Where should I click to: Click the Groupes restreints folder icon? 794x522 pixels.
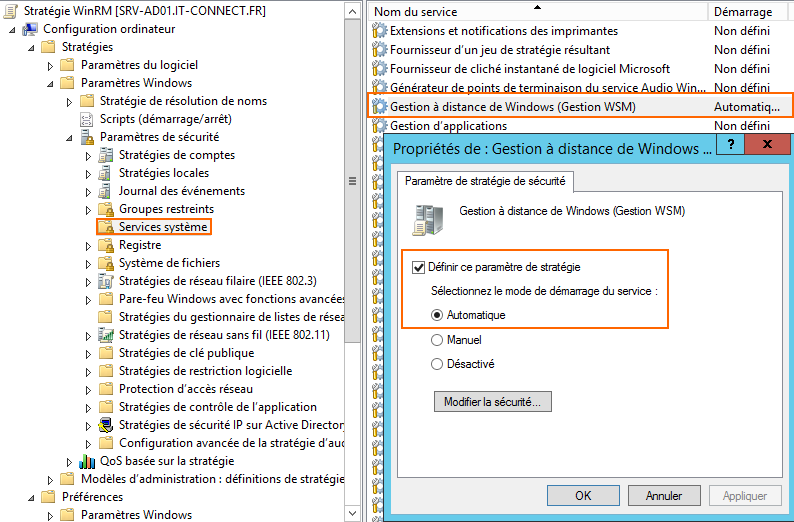[106, 209]
